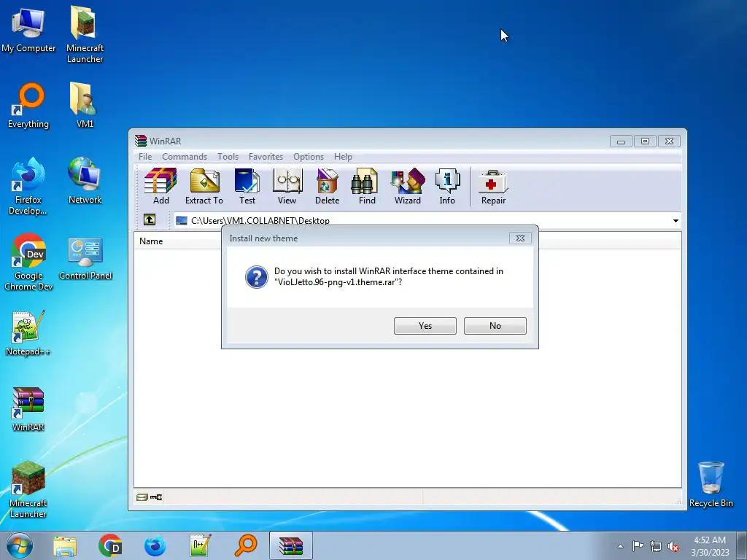Image resolution: width=747 pixels, height=560 pixels.
Task: Show archive Info
Action: coord(447,186)
